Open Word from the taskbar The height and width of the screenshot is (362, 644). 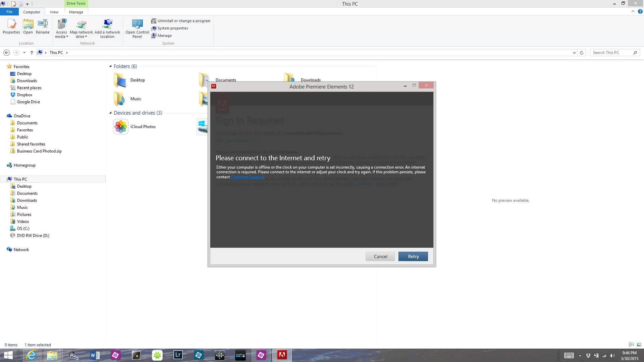tap(95, 355)
